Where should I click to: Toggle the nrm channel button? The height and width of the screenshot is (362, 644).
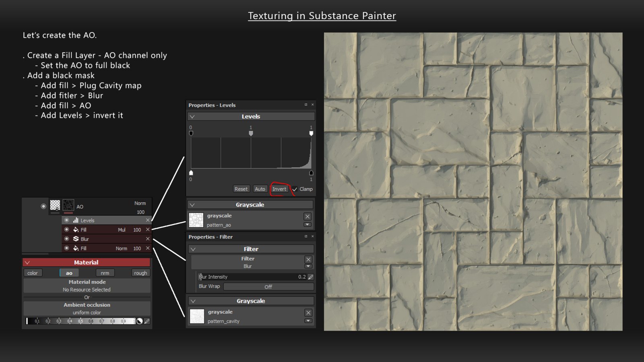[105, 273]
